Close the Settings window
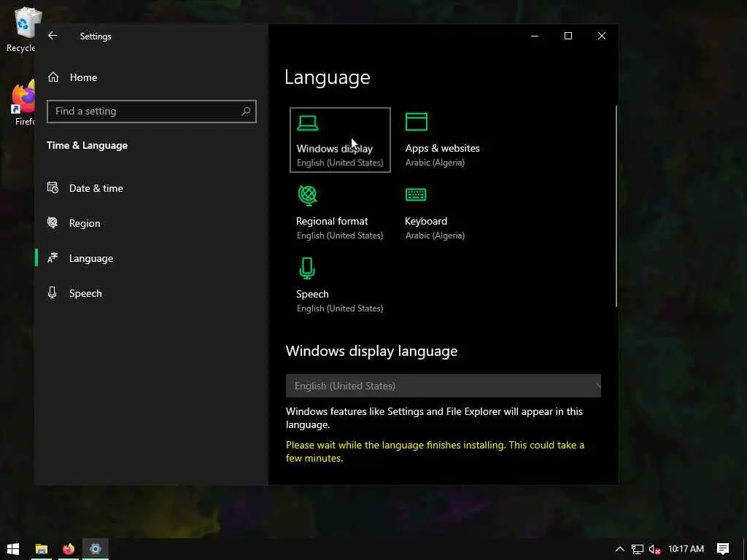This screenshot has width=747, height=560. 602,36
